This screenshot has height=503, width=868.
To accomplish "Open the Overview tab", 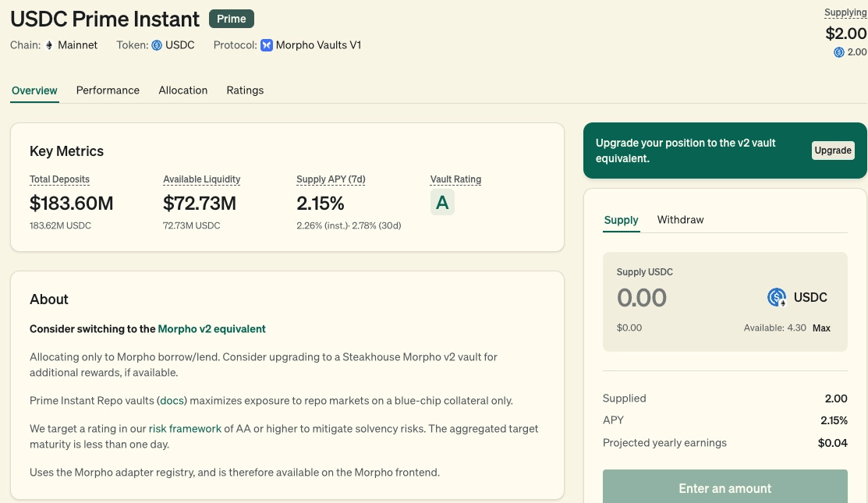I will 34,90.
